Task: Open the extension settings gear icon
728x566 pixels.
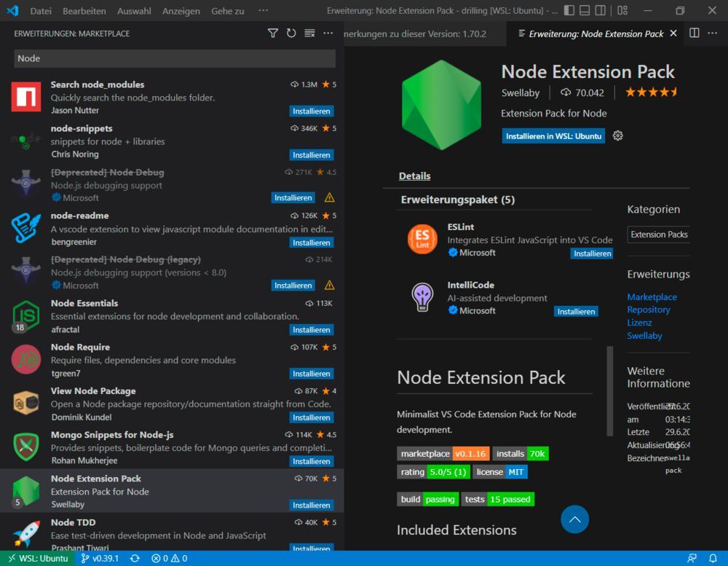Action: (x=617, y=135)
